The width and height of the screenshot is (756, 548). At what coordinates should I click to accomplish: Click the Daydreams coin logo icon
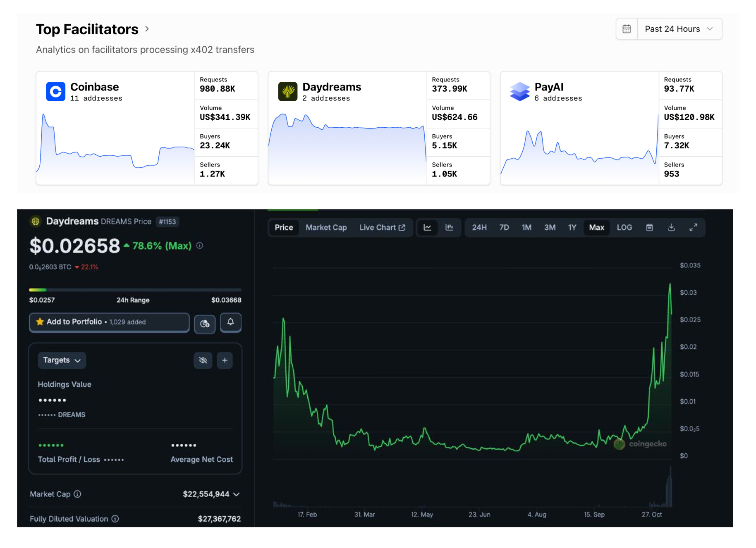(36, 221)
